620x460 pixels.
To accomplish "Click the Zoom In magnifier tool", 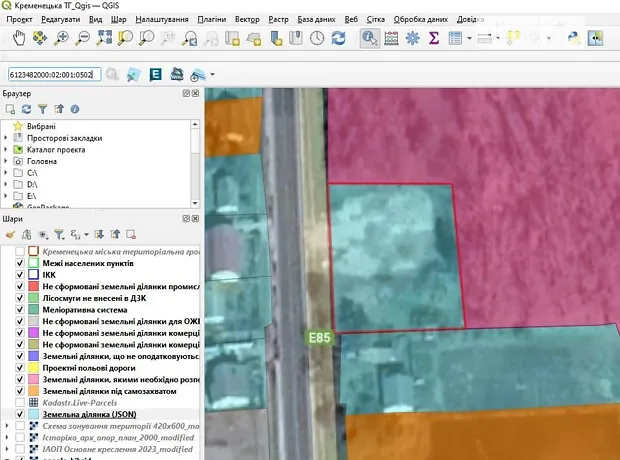I will (61, 38).
